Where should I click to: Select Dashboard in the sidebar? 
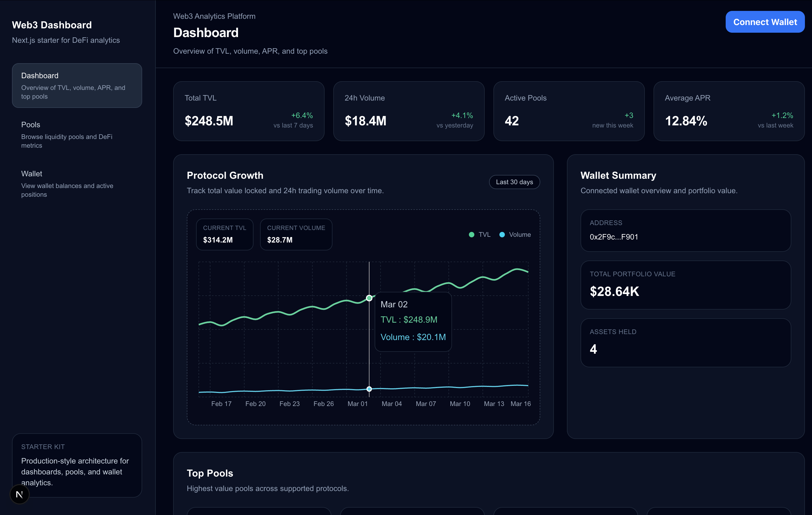(x=77, y=85)
